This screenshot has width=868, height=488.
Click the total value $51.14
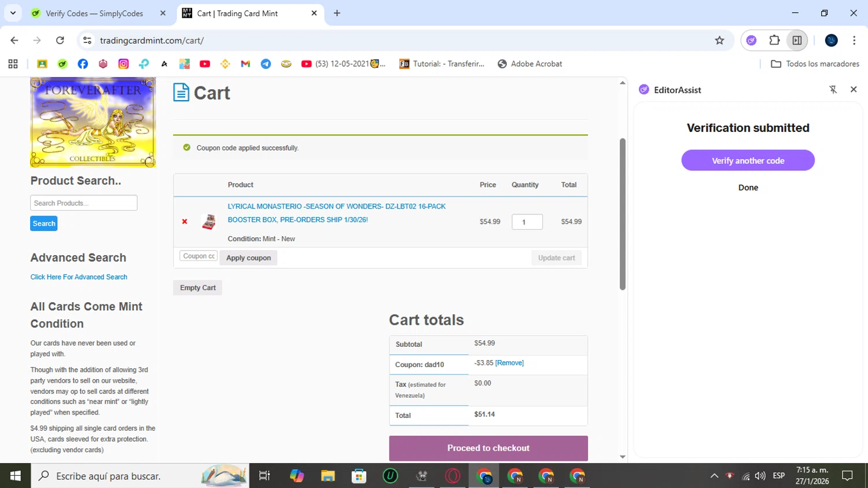484,414
